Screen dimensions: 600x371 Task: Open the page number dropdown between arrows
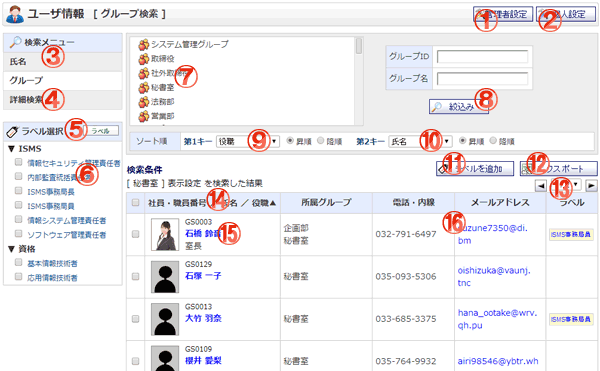click(566, 185)
